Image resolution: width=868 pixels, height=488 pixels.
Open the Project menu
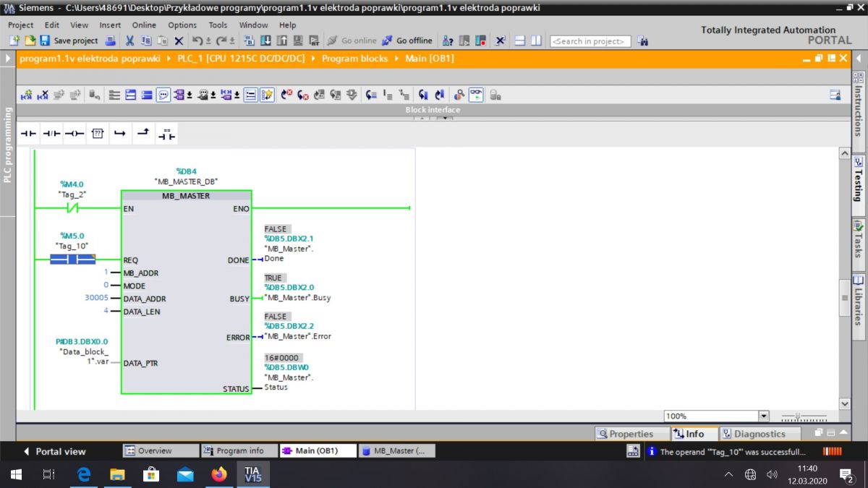click(21, 25)
